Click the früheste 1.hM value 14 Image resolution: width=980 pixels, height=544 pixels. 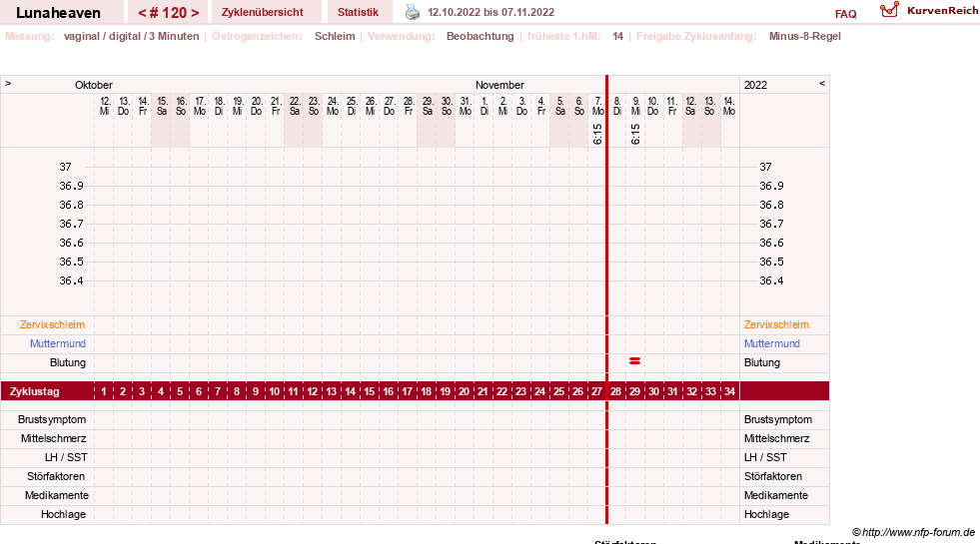point(617,36)
